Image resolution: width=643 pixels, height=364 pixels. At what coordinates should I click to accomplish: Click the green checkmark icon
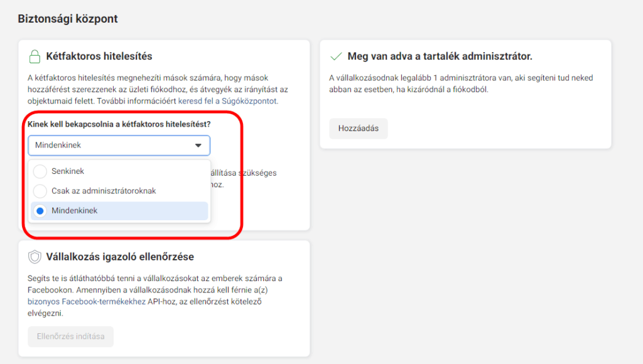tap(336, 56)
